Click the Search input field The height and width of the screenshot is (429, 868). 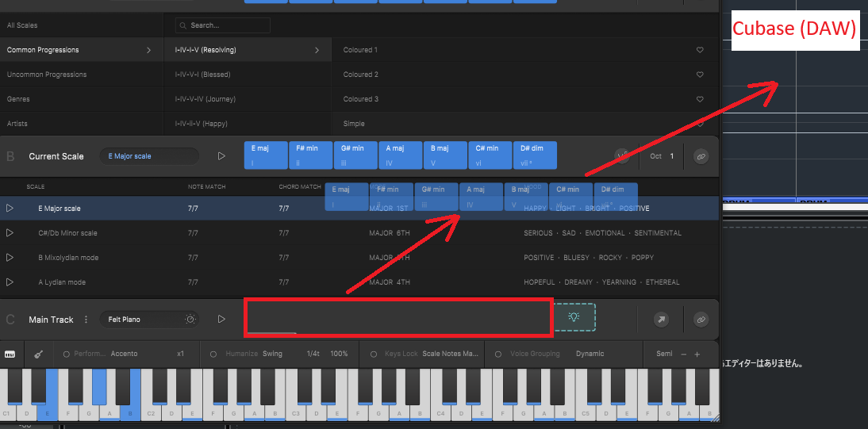tap(226, 25)
